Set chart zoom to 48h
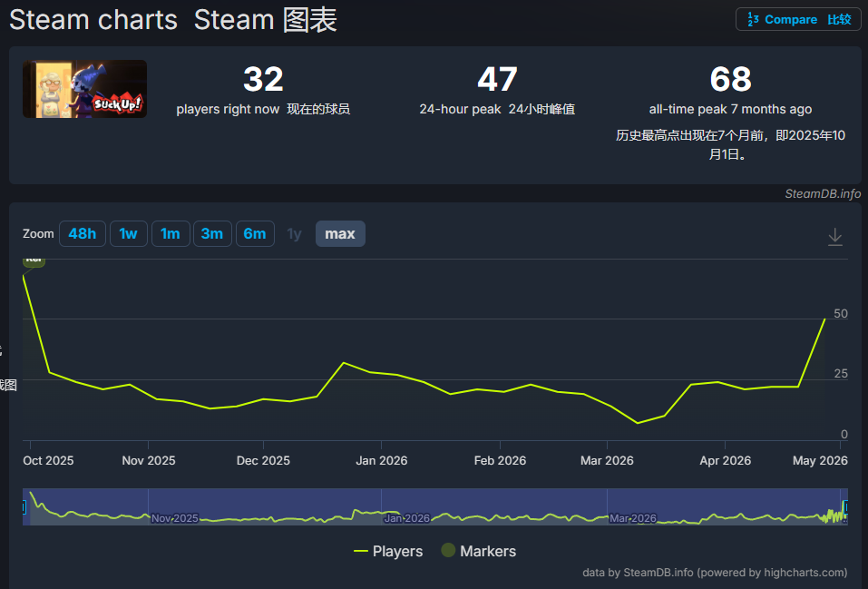 82,234
